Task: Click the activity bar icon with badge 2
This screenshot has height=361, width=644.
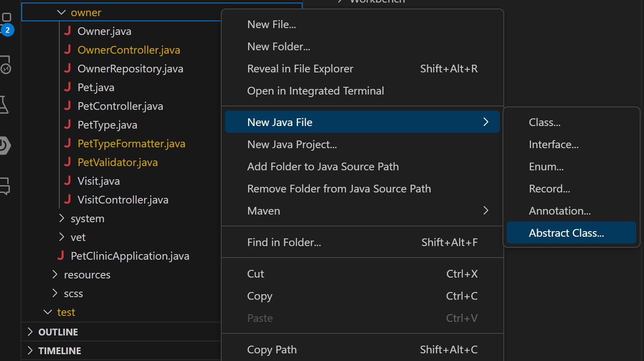Action: point(6,17)
